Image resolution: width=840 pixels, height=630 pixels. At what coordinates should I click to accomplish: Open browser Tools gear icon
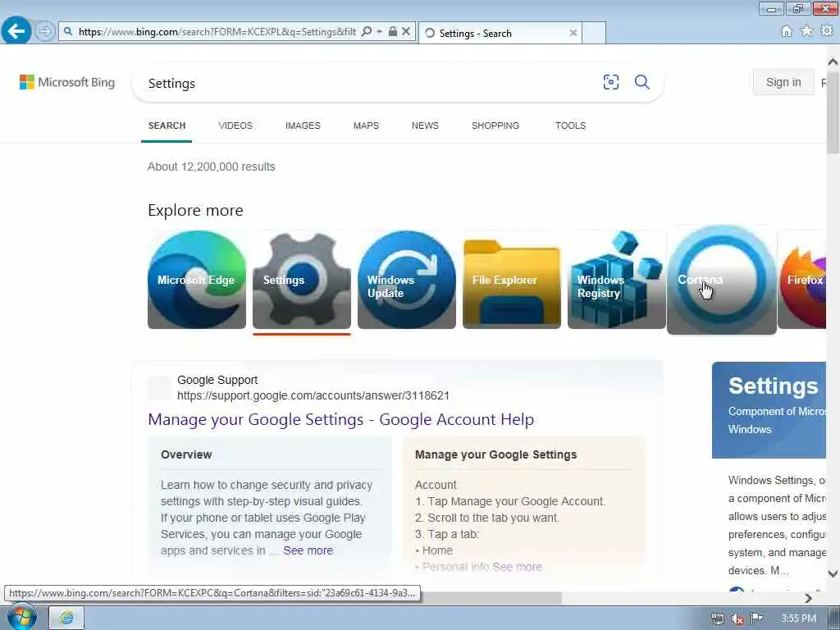click(x=827, y=31)
